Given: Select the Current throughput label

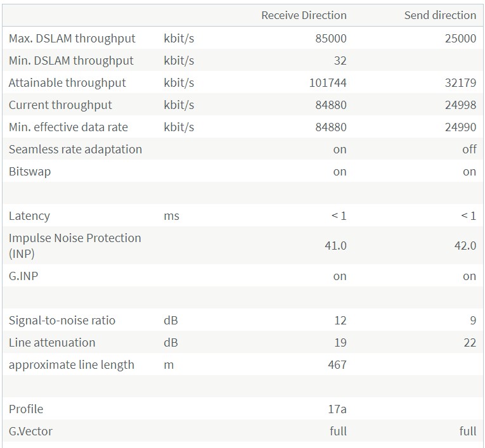Looking at the screenshot, I should click(x=60, y=105).
